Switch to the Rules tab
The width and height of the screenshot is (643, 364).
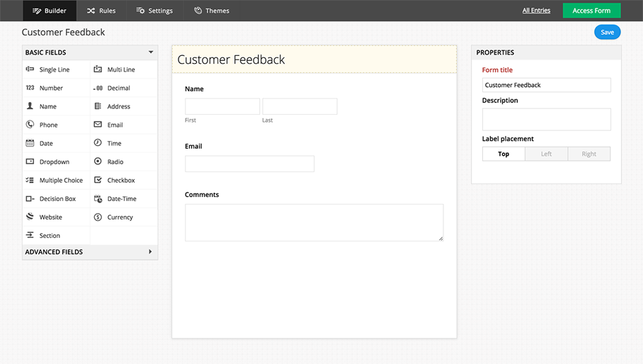101,11
